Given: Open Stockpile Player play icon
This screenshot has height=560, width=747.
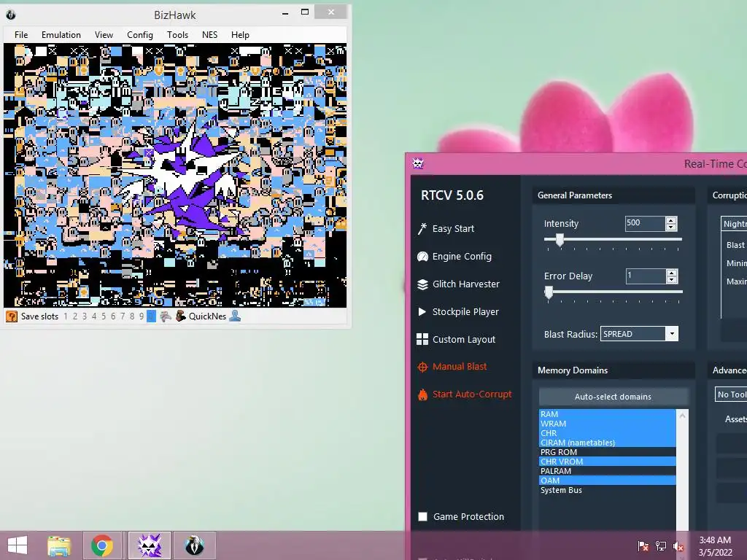Looking at the screenshot, I should pos(422,312).
